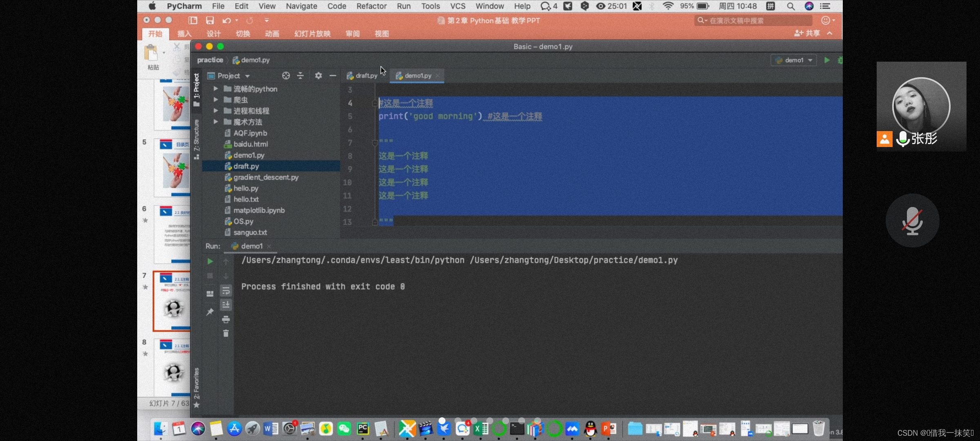This screenshot has width=980, height=441.
Task: Collapse the docstring fold marker at line 7
Action: click(x=375, y=143)
